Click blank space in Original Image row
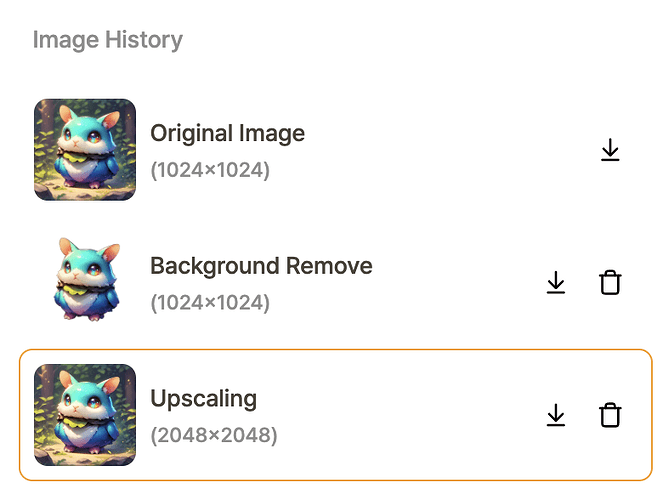 [444, 150]
